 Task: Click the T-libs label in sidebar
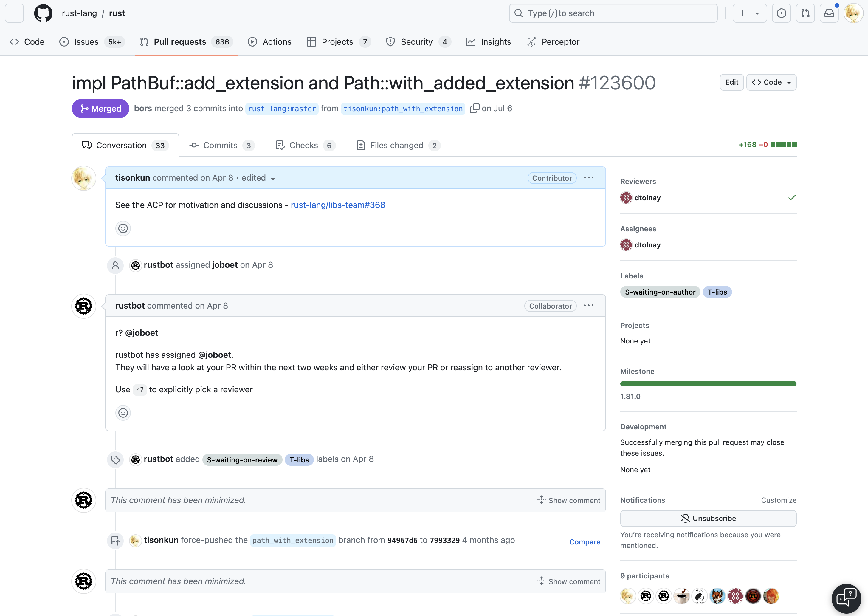point(717,292)
